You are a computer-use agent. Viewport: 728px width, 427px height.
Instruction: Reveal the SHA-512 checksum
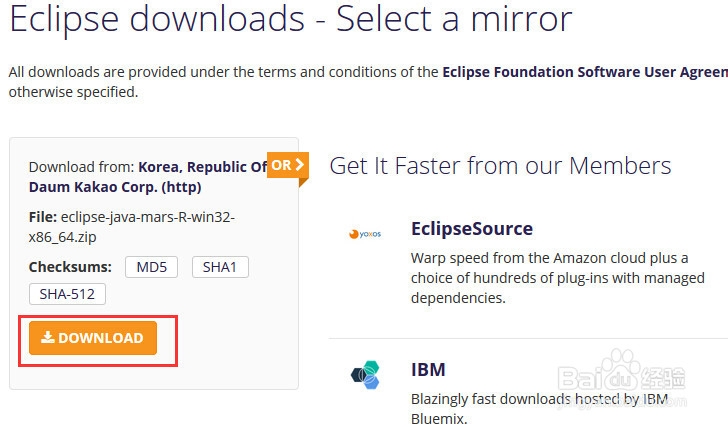67,294
